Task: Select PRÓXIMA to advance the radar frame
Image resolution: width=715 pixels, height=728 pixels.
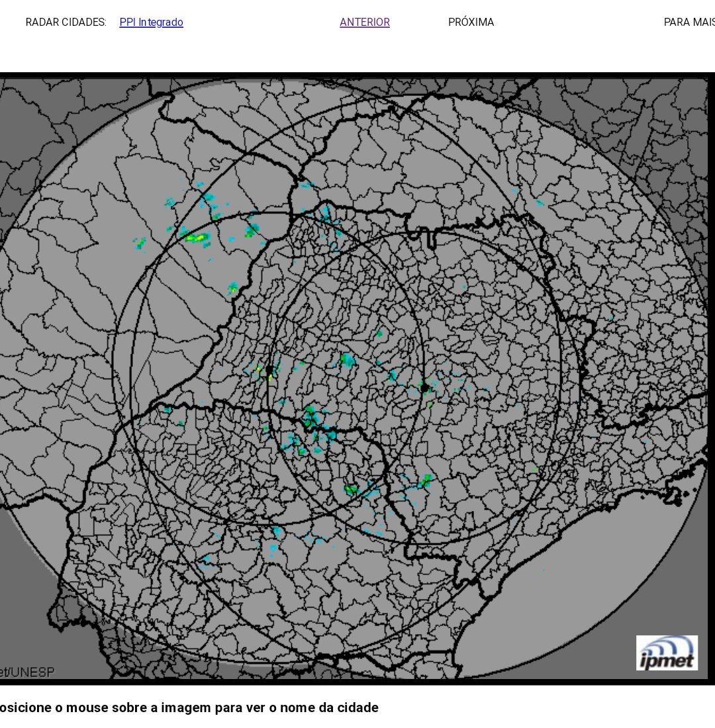Action: tap(471, 23)
